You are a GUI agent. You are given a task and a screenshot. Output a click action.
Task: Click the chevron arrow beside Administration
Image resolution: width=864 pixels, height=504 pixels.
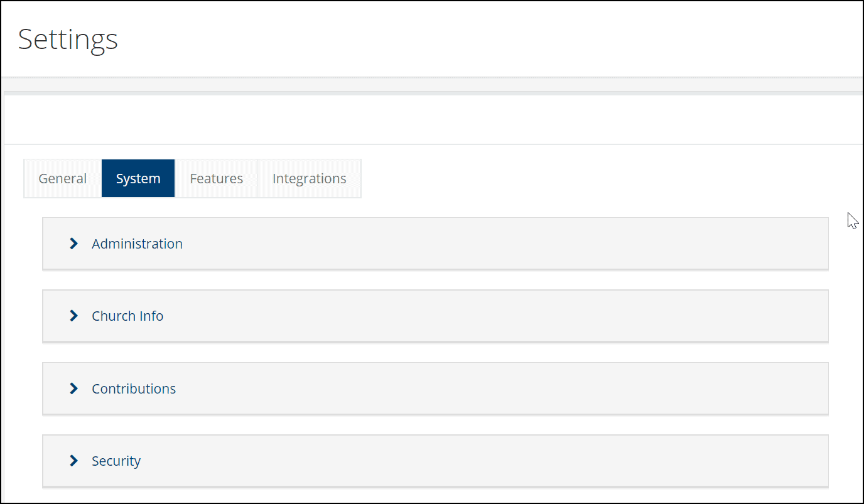pyautogui.click(x=74, y=244)
